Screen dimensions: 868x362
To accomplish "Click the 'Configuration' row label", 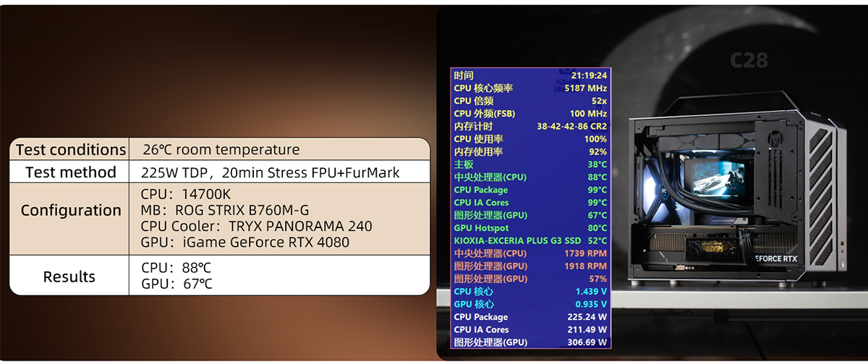I will click(x=71, y=211).
